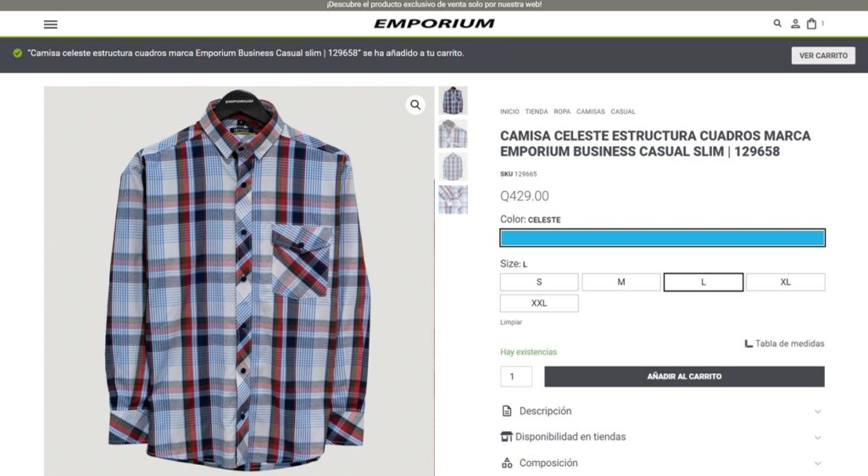Screen dimensions: 868x476
Task: Click AÑADIR AL CARRITO button
Action: click(684, 376)
